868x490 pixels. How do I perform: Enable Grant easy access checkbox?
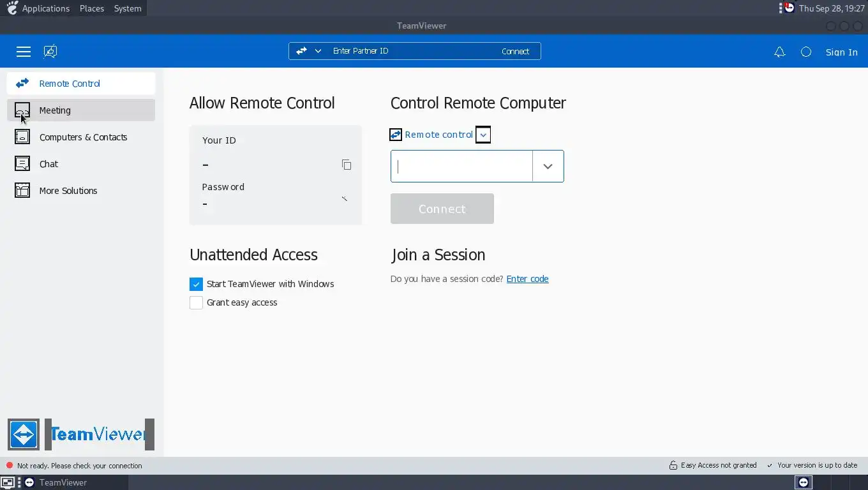(196, 302)
